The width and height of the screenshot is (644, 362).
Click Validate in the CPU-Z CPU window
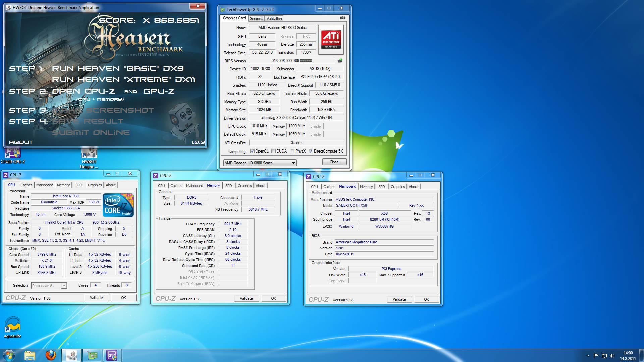click(96, 298)
